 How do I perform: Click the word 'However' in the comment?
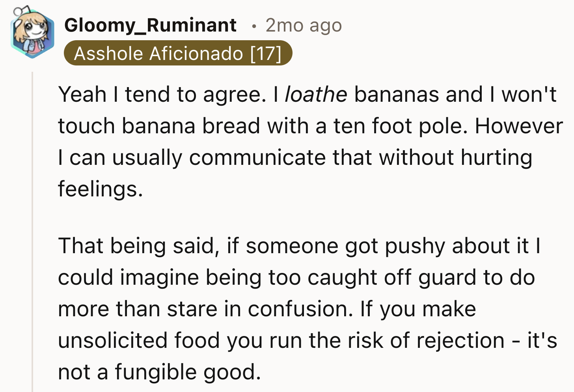coord(518,126)
